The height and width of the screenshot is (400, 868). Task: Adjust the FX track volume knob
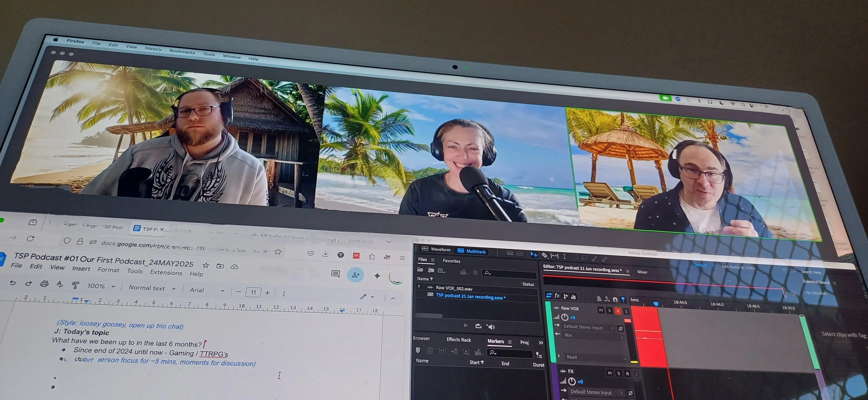coord(572,381)
